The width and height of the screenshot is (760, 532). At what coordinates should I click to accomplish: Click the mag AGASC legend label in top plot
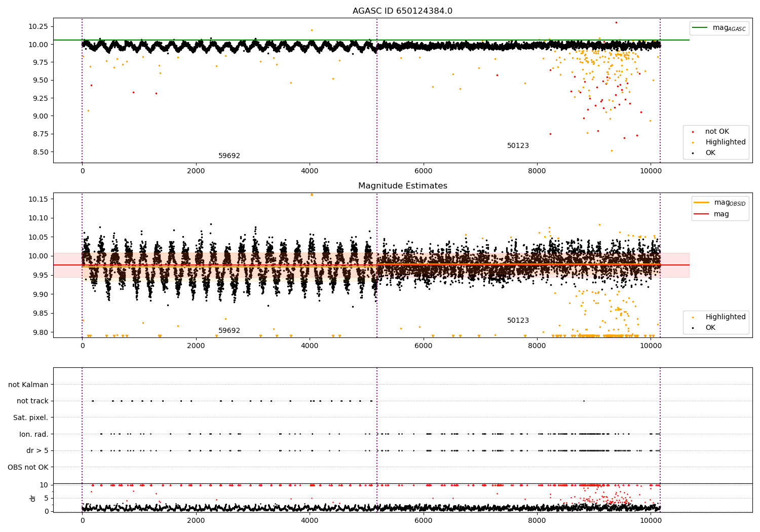pyautogui.click(x=729, y=28)
